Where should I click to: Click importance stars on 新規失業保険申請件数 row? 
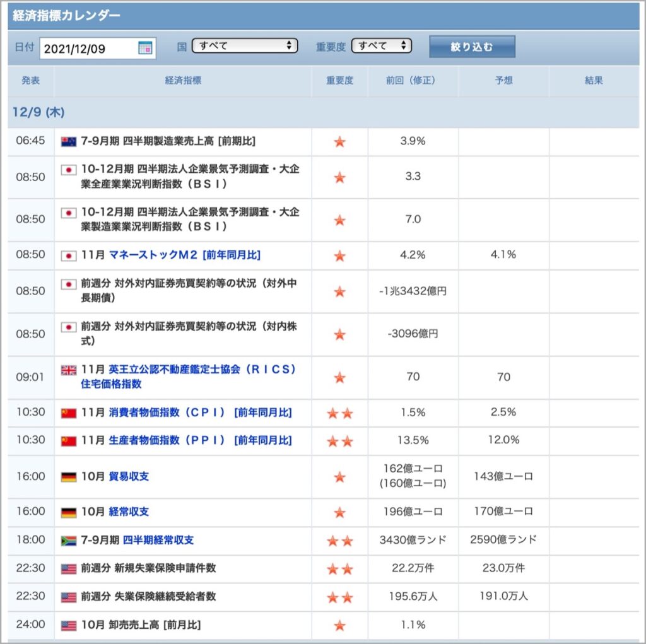coord(340,569)
